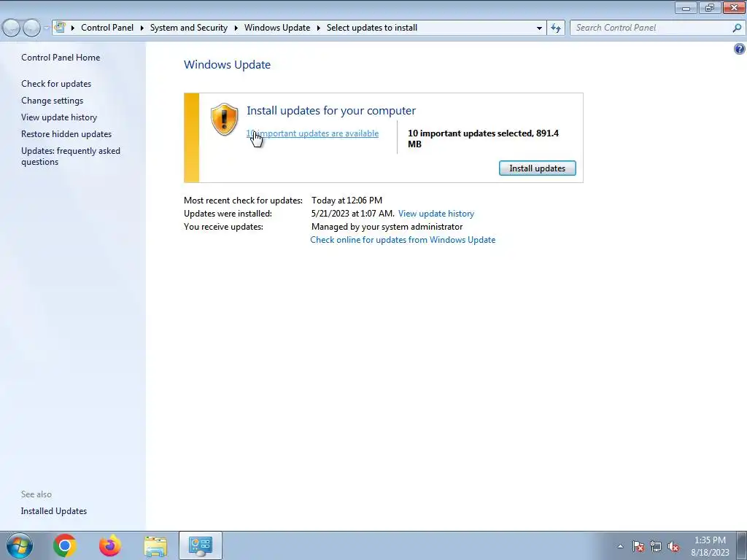Open Action Center flag tray icon

638,546
